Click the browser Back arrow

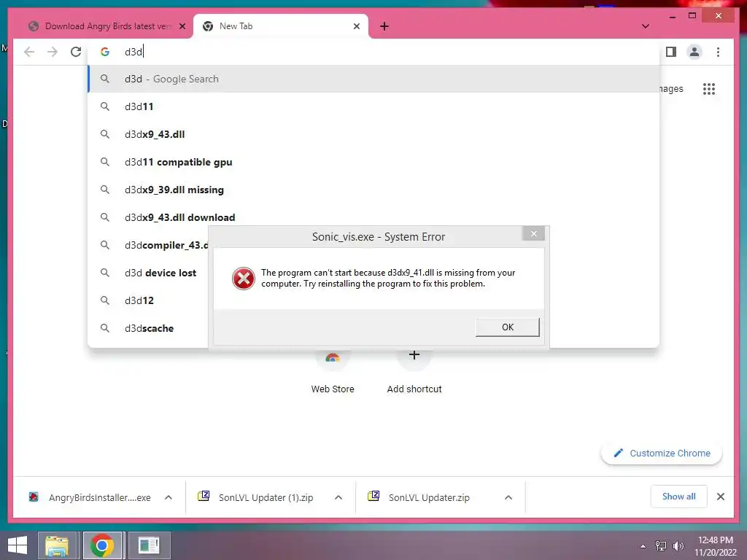(x=29, y=52)
